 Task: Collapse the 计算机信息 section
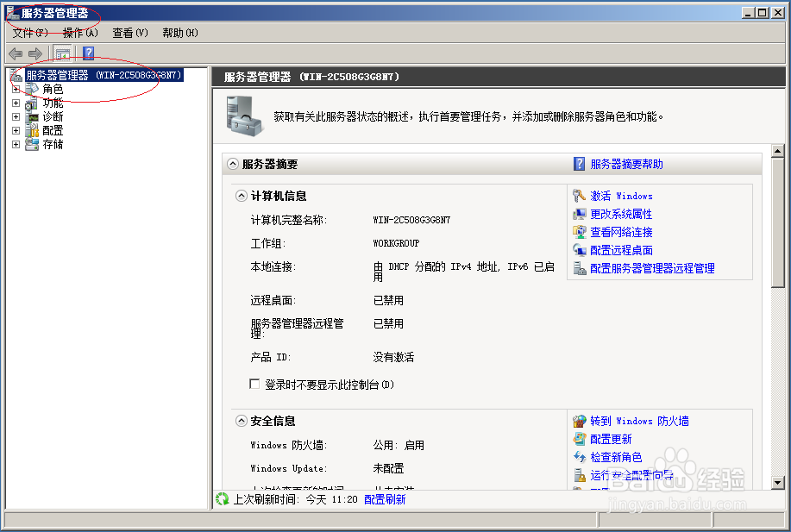point(241,196)
